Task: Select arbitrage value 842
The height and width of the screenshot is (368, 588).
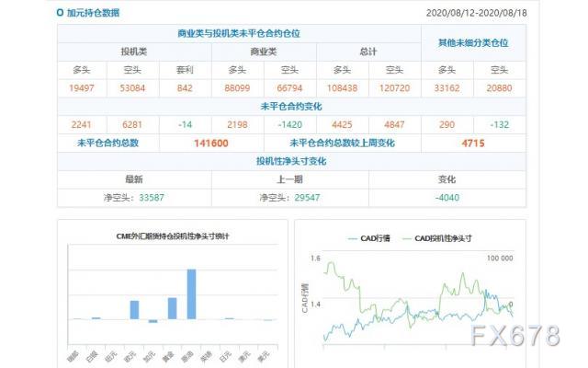Action: tap(185, 88)
